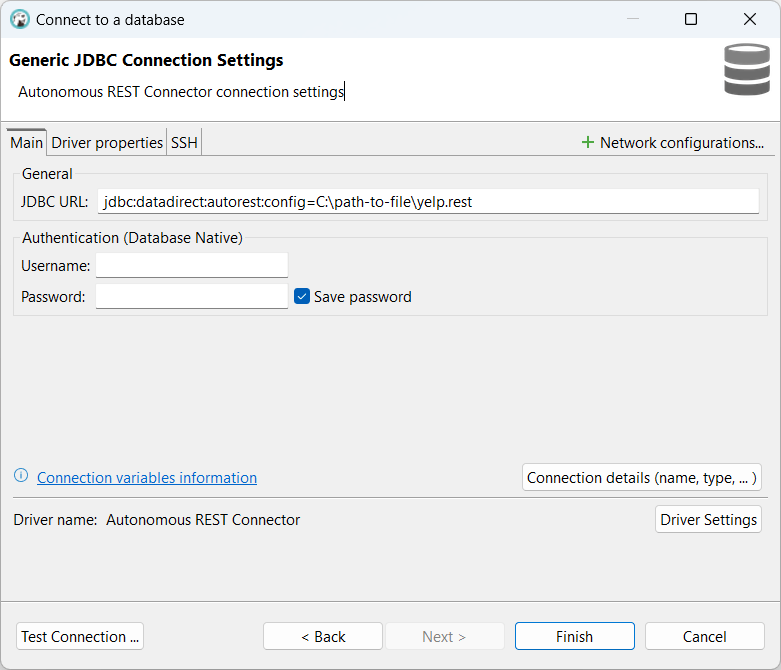Viewport: 781px width, 670px height.
Task: Click into the JDBC URL field
Action: point(428,202)
